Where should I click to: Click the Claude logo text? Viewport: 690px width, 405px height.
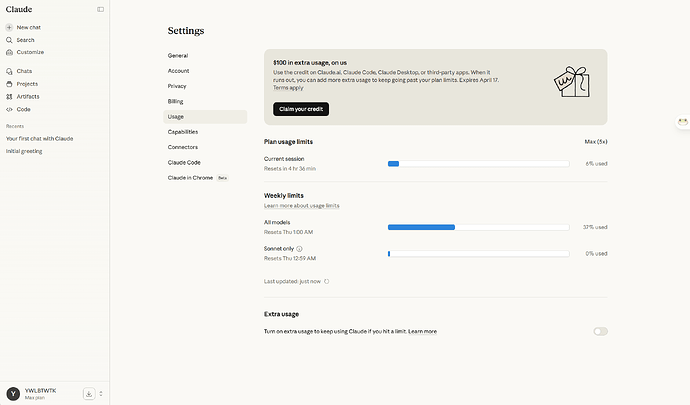click(x=19, y=9)
